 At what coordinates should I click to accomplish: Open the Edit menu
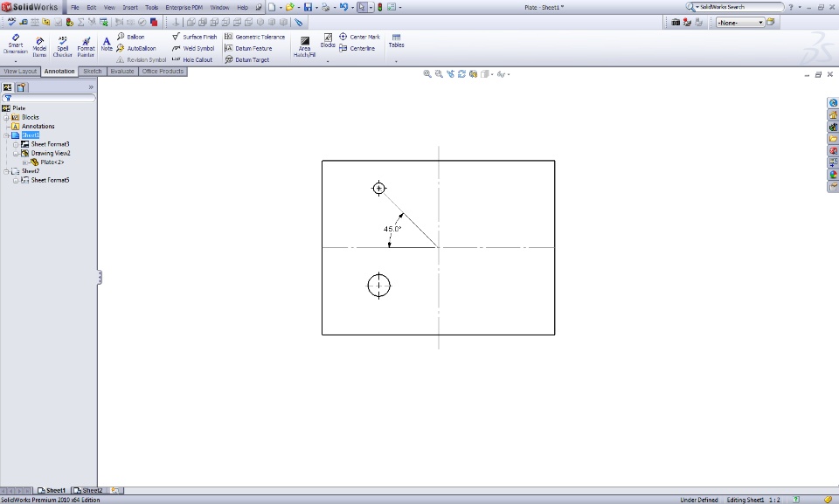point(92,8)
